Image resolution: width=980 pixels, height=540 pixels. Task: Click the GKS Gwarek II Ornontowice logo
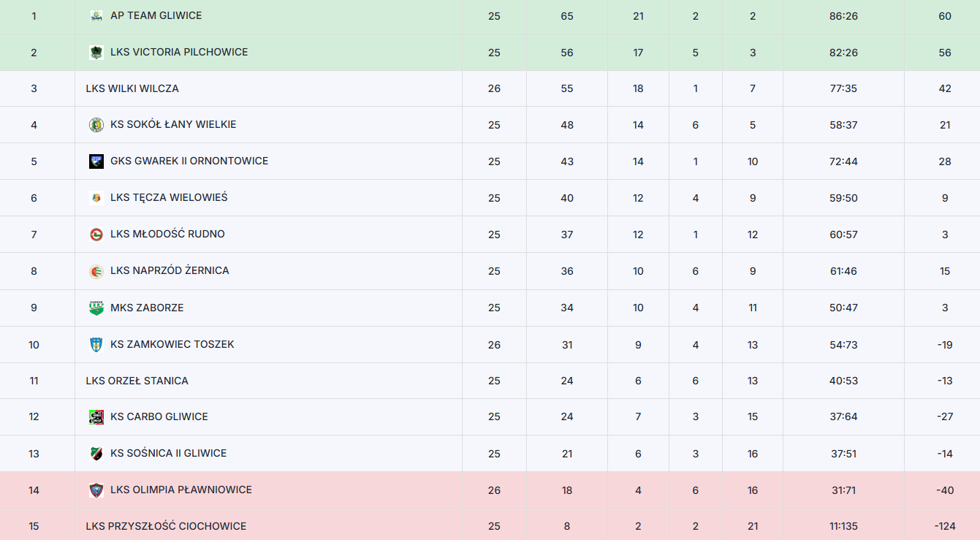pyautogui.click(x=96, y=161)
